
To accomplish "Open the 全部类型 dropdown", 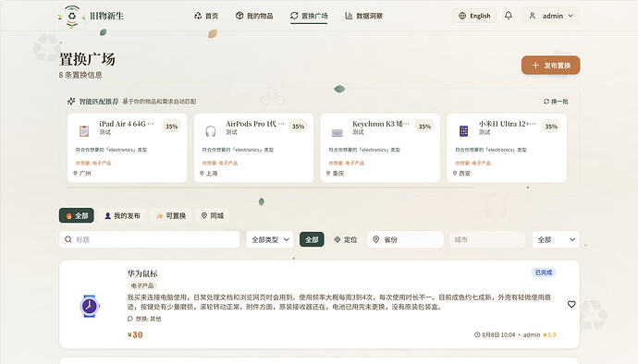I will [x=270, y=239].
